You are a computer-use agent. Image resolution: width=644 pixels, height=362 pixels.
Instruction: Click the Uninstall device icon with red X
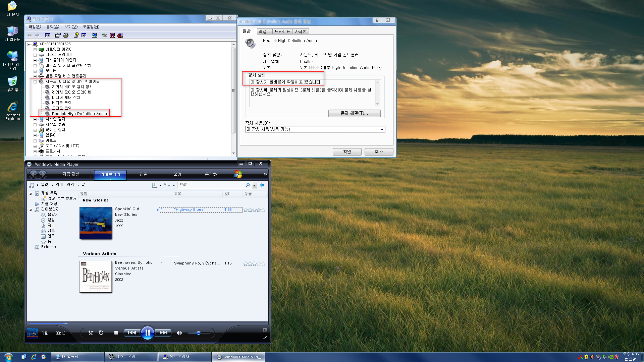point(112,35)
